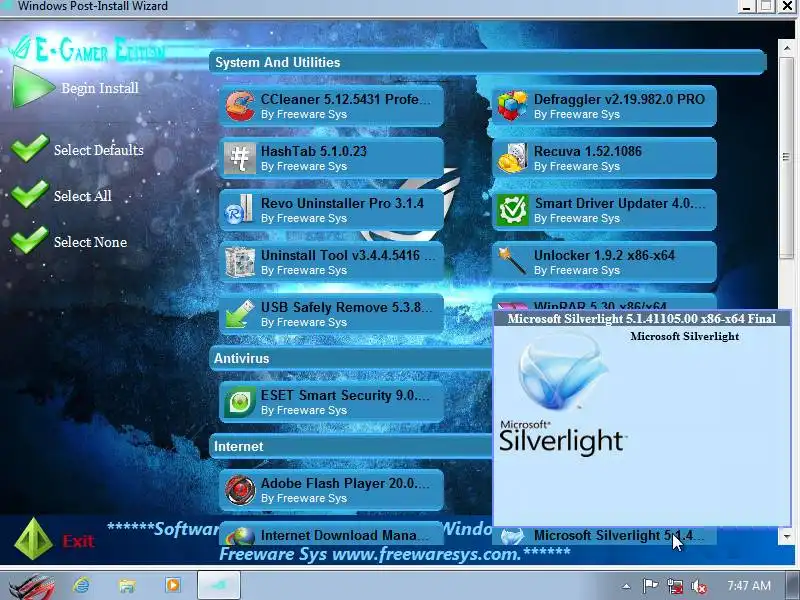The height and width of the screenshot is (600, 800).
Task: Click the Smart Driver Updater gear icon
Action: click(512, 210)
